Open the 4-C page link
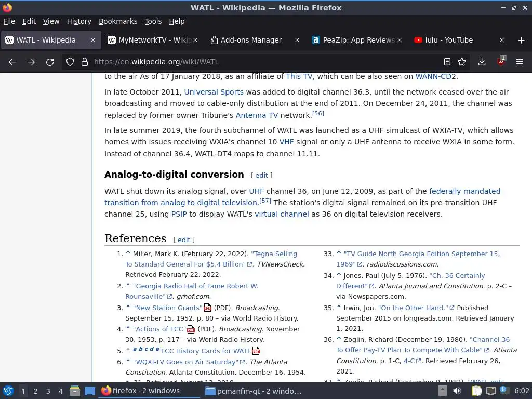This screenshot has height=399, width=532. coord(409,361)
